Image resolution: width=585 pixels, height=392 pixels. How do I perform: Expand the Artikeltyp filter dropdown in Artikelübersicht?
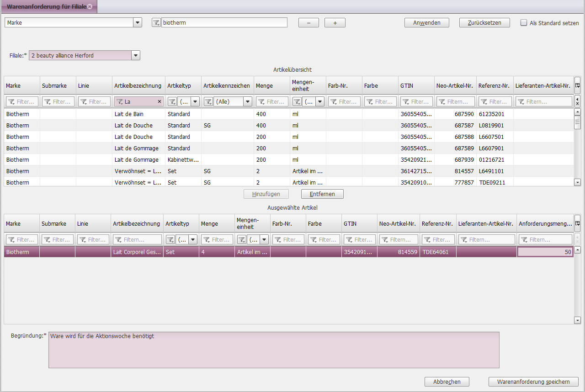point(195,101)
